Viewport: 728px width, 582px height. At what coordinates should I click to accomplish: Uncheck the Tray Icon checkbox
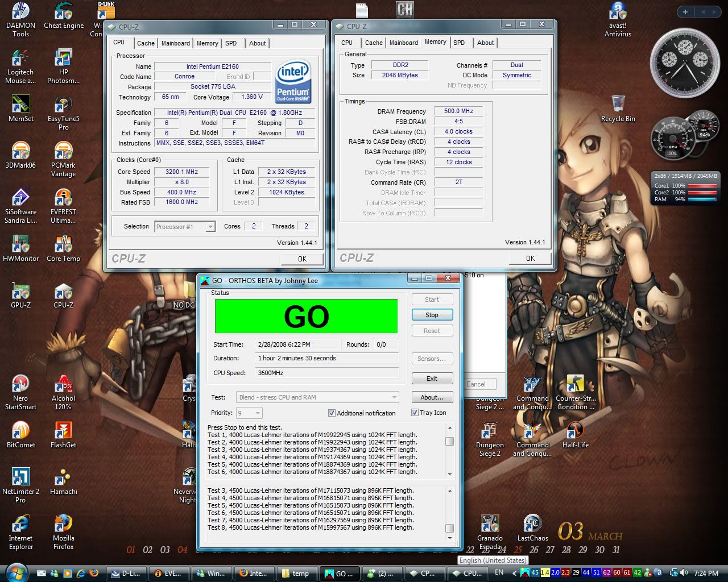pos(415,413)
